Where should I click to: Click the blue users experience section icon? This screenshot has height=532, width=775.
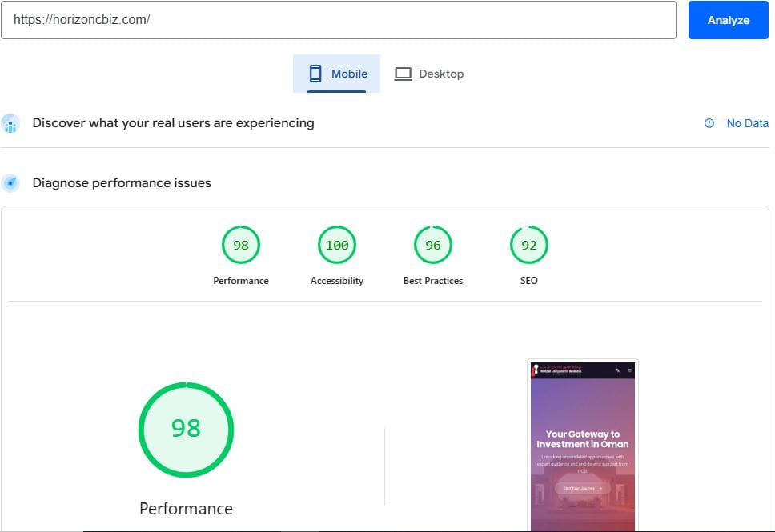point(11,123)
